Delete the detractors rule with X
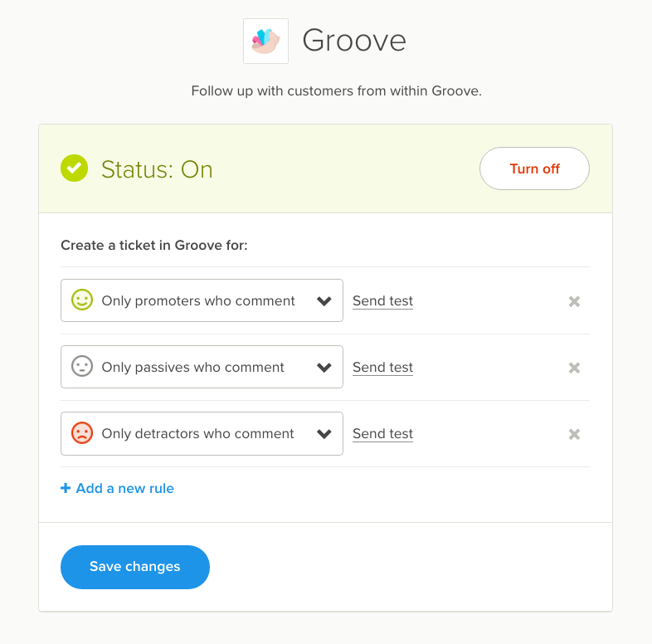Screen dimensions: 652x644 tap(574, 434)
